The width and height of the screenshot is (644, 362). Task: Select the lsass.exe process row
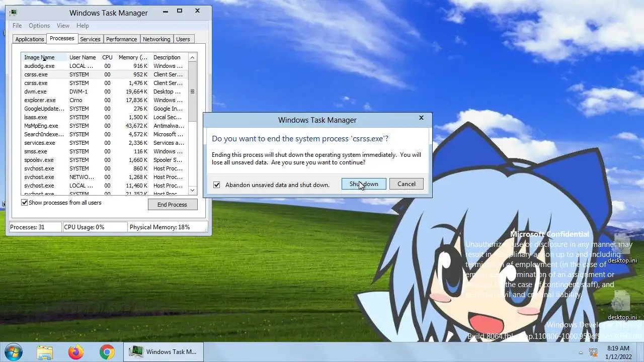tap(104, 117)
